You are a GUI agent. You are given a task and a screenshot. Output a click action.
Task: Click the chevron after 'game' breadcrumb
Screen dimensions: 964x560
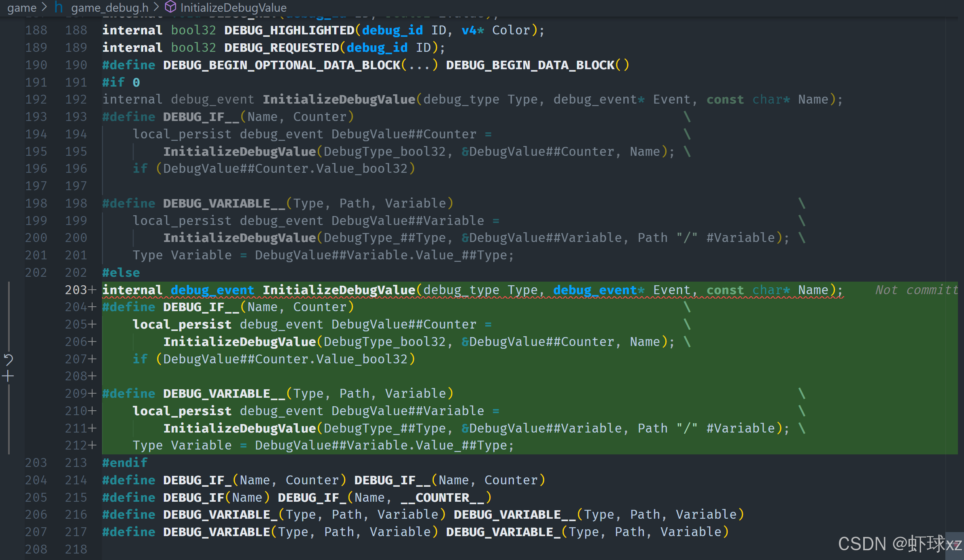(45, 7)
